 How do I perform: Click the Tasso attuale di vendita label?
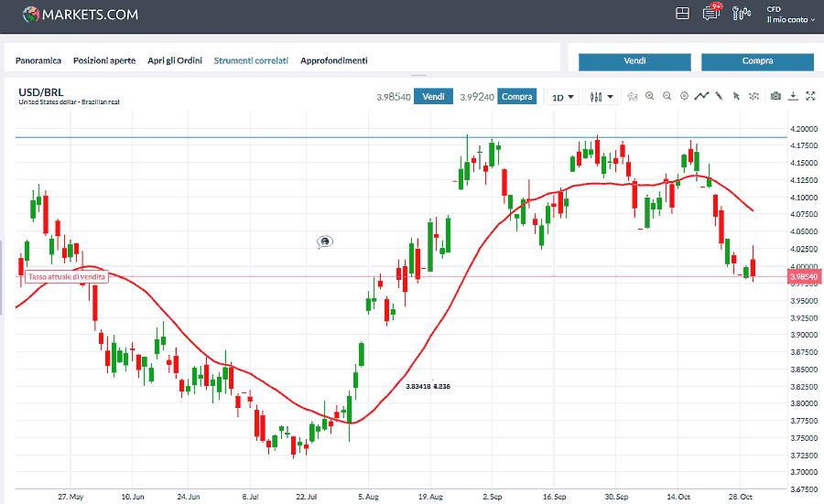66,276
